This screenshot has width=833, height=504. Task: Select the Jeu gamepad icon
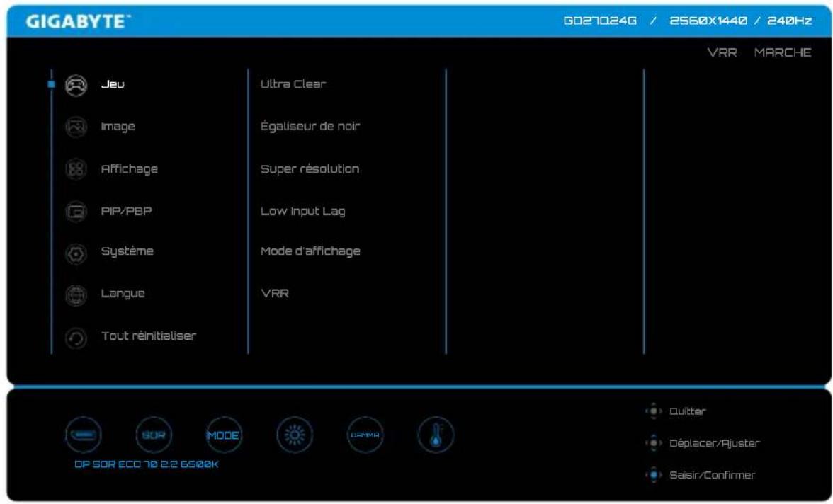pos(76,85)
